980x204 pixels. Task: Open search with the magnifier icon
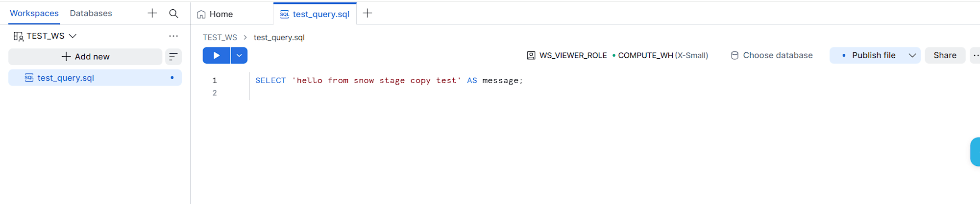point(173,13)
